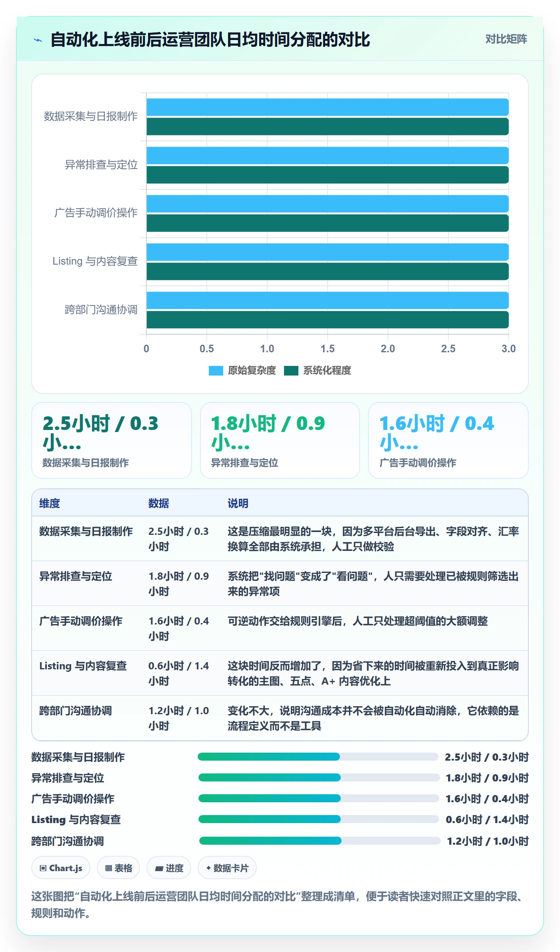Click the table cell 0.6小时 / 1.4小时
Image resolution: width=560 pixels, height=952 pixels.
pos(179,673)
